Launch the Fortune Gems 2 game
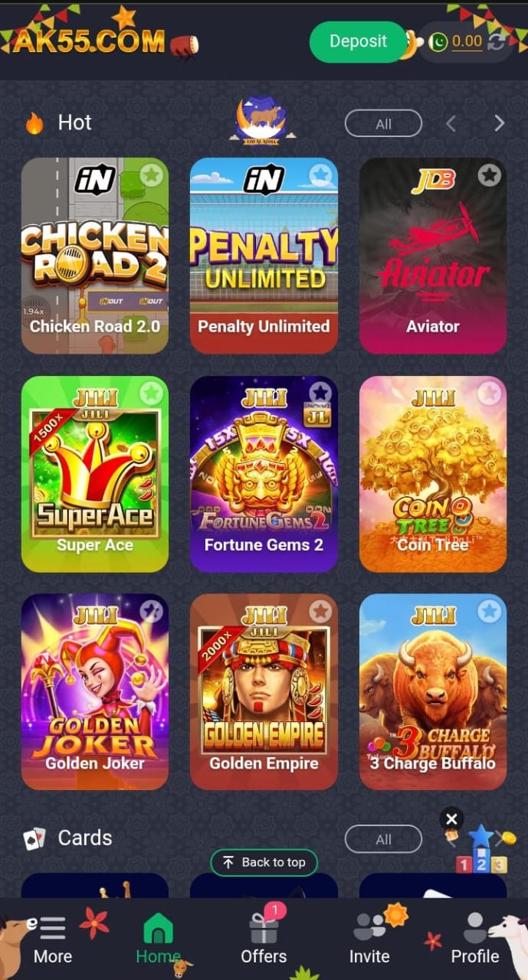 [264, 474]
